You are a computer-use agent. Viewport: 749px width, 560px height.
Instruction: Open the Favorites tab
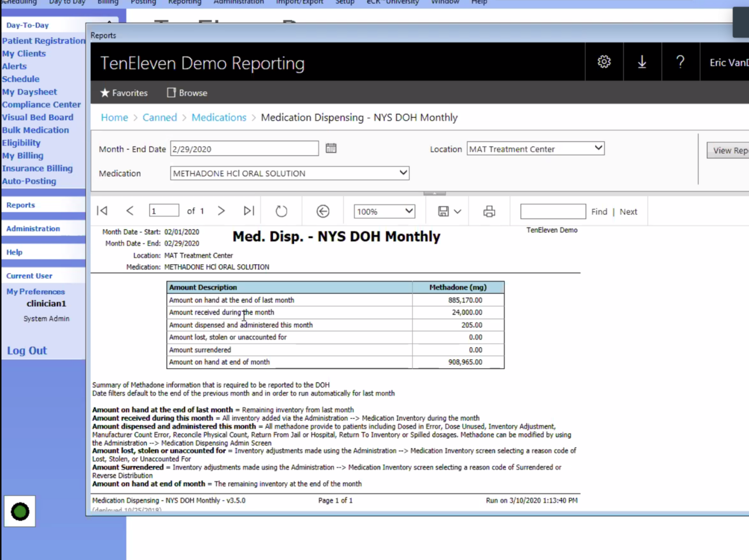click(x=124, y=93)
